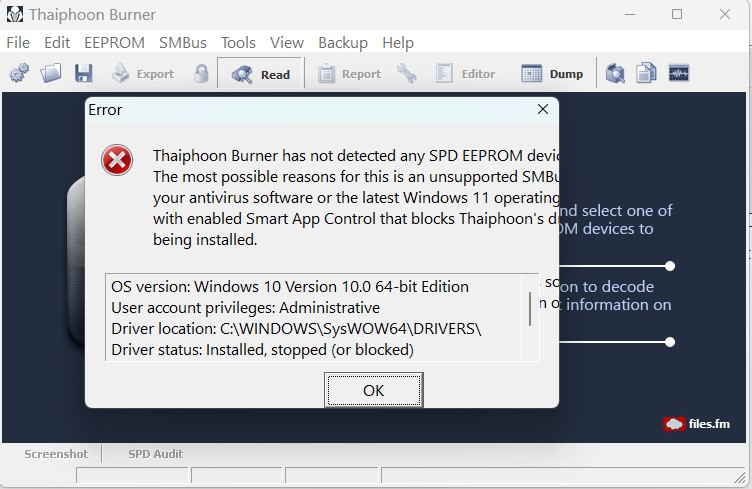The height and width of the screenshot is (489, 752).
Task: Click the memory module chip icon
Action: (679, 73)
